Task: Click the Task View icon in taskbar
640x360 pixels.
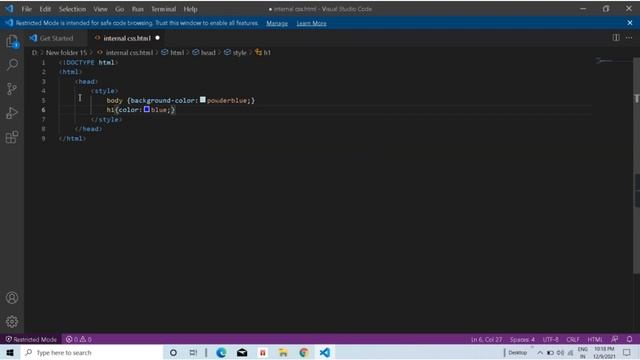Action: click(193, 352)
